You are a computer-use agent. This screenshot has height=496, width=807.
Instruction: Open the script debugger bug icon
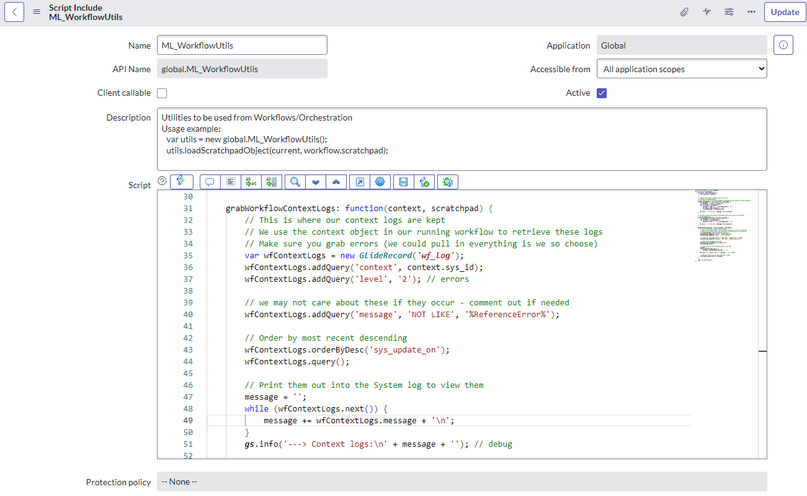(x=448, y=182)
